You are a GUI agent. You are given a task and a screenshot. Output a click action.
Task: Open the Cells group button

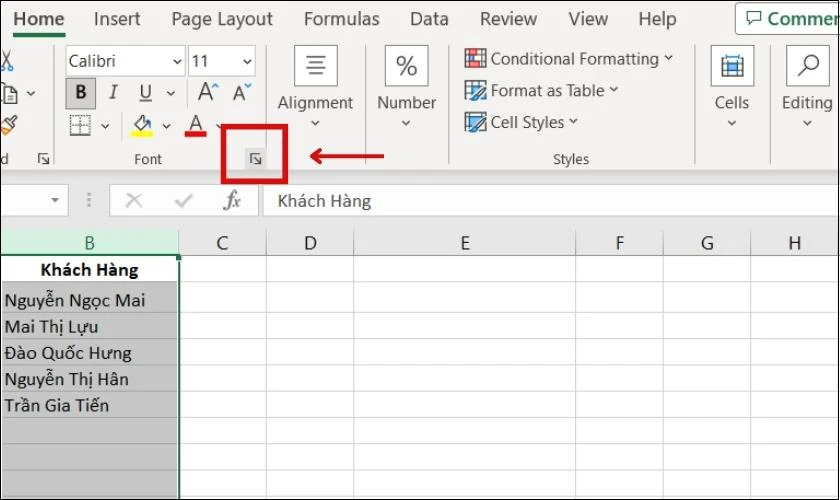click(x=732, y=88)
